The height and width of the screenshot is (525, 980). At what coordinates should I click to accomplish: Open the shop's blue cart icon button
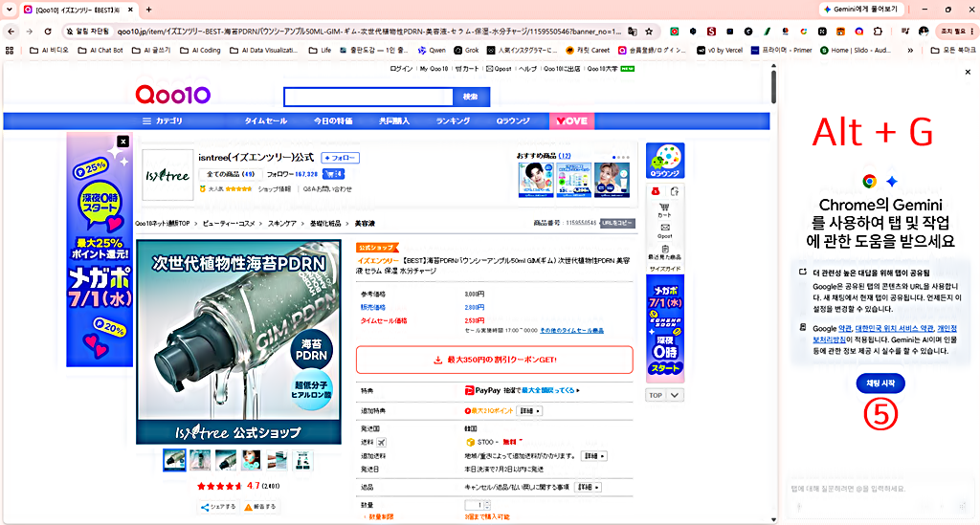[x=334, y=174]
